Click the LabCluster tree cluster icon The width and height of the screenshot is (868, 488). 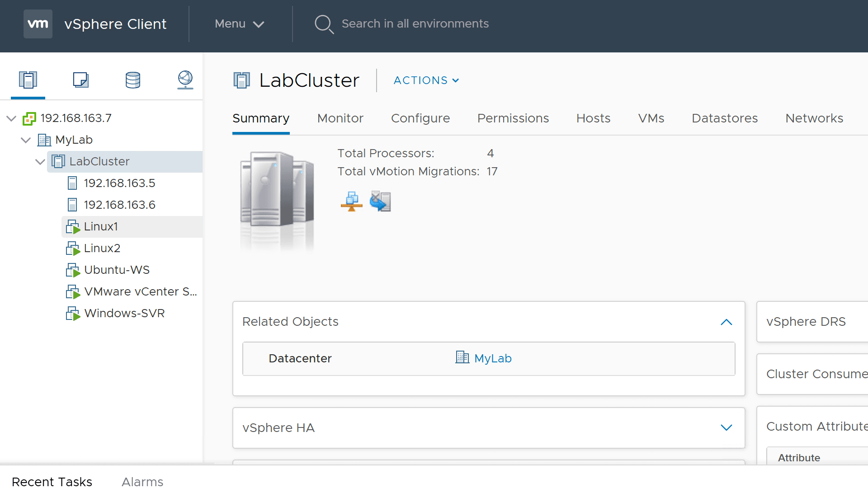pos(58,161)
